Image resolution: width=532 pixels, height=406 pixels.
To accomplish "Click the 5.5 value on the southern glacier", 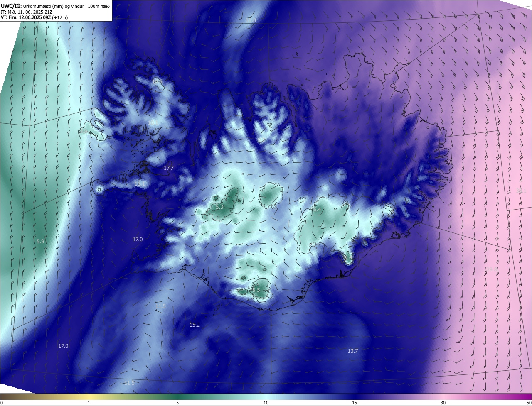I will coord(256,290).
